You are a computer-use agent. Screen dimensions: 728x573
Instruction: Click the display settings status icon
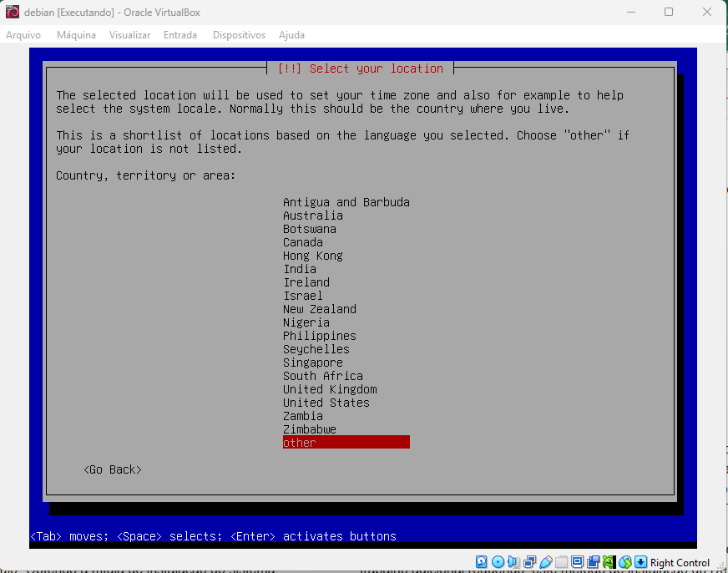coord(577,562)
